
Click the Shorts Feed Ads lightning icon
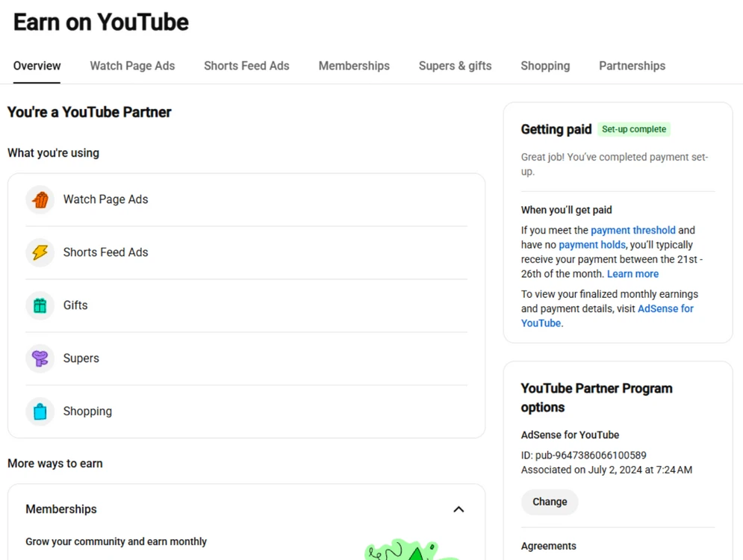(x=40, y=252)
